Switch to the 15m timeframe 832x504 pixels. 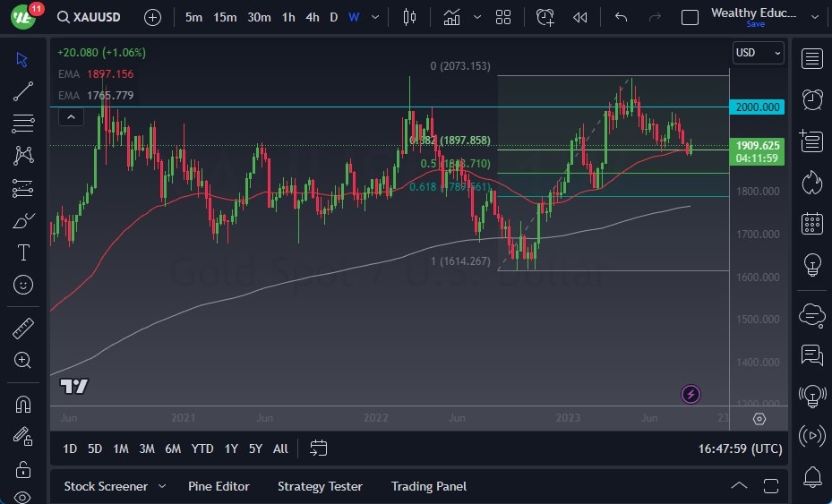(x=225, y=18)
